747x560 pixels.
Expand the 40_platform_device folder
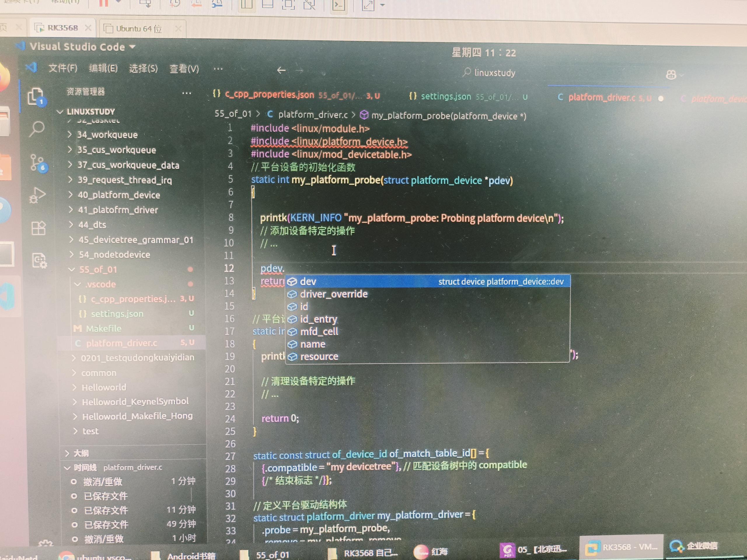coord(118,195)
